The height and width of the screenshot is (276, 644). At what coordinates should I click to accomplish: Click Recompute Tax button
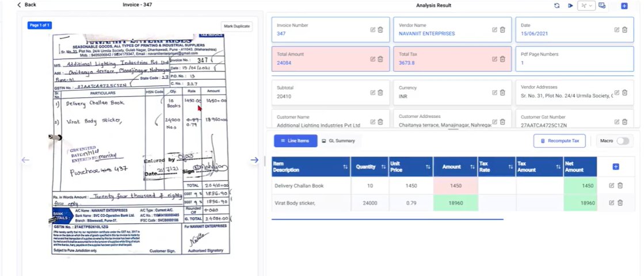pyautogui.click(x=559, y=141)
